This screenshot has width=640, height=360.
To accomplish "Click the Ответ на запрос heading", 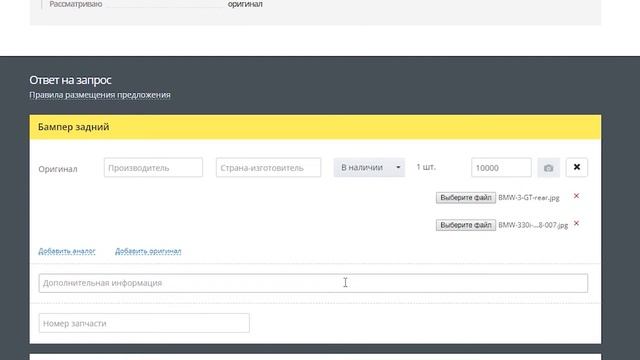I will pyautogui.click(x=70, y=80).
